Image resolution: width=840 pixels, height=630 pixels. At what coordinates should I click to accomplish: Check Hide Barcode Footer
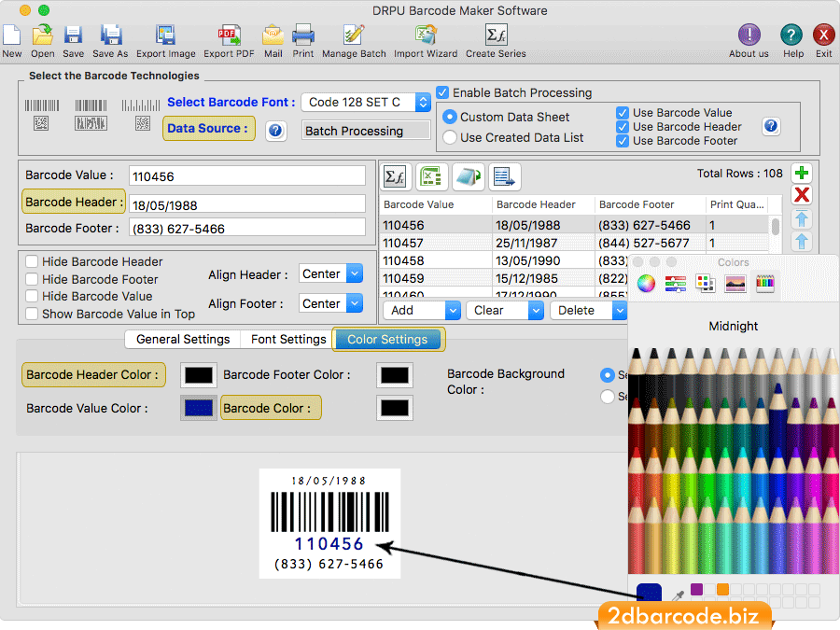click(x=32, y=279)
